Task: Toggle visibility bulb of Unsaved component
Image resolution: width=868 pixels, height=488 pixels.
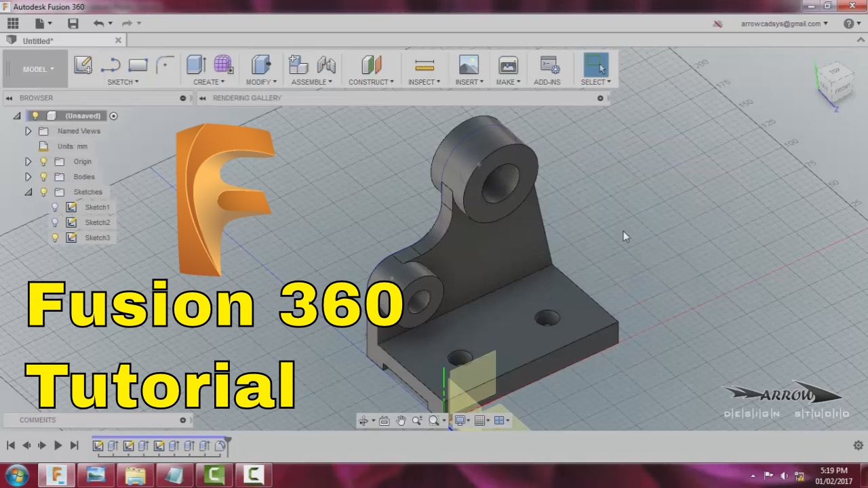Action: pyautogui.click(x=35, y=116)
